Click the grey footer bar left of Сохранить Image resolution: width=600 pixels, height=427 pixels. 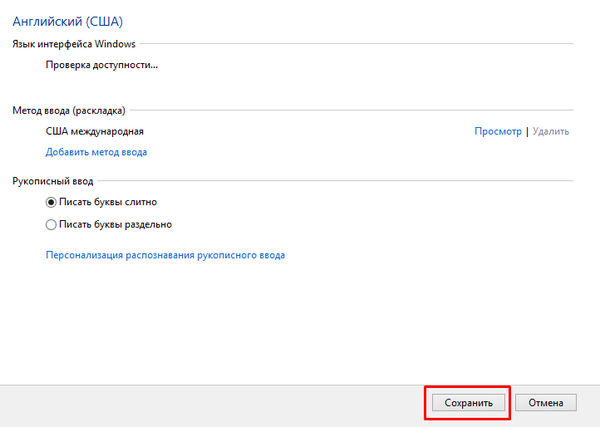[x=212, y=406]
